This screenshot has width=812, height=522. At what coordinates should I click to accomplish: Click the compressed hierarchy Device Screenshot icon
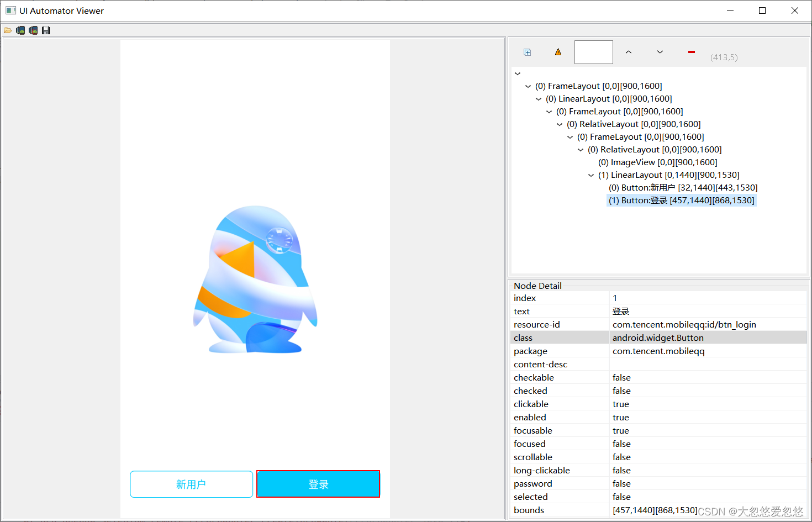tap(33, 30)
